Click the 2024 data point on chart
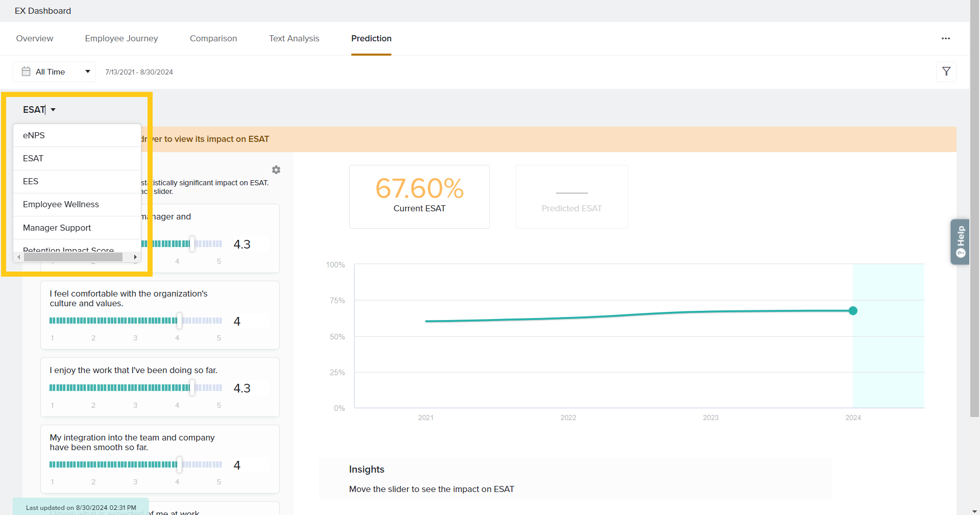The height and width of the screenshot is (515, 980). coord(852,311)
